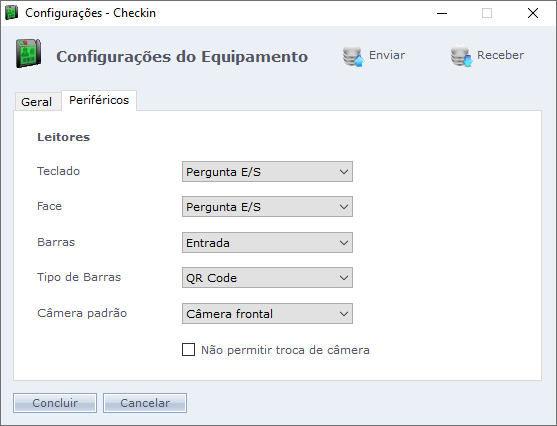Switch to the Geral tab
Image resolution: width=557 pixels, height=426 pixels.
coord(37,102)
